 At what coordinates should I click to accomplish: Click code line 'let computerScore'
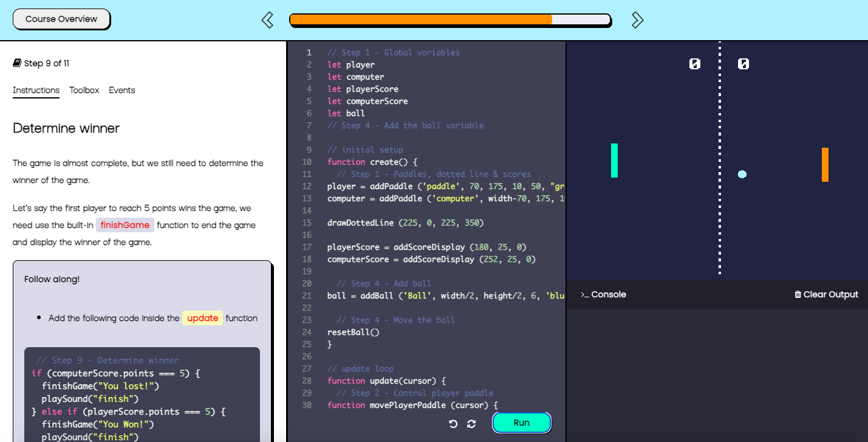367,101
